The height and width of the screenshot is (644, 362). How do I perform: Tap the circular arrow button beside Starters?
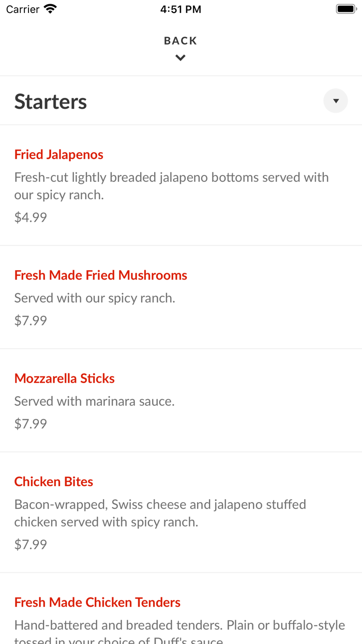click(335, 100)
